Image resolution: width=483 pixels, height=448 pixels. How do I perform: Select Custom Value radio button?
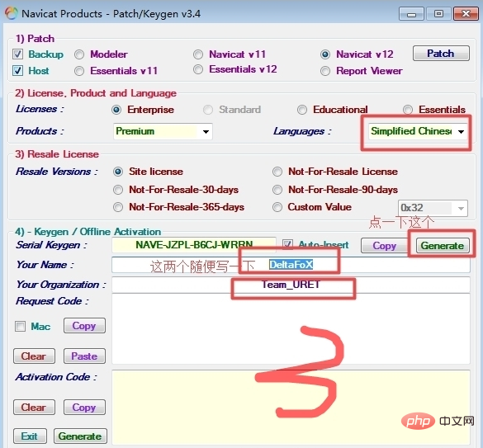click(x=277, y=207)
